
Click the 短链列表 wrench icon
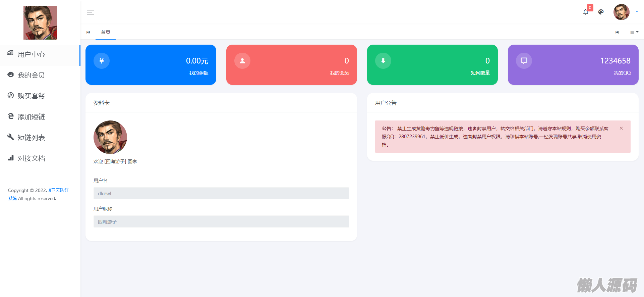[11, 137]
